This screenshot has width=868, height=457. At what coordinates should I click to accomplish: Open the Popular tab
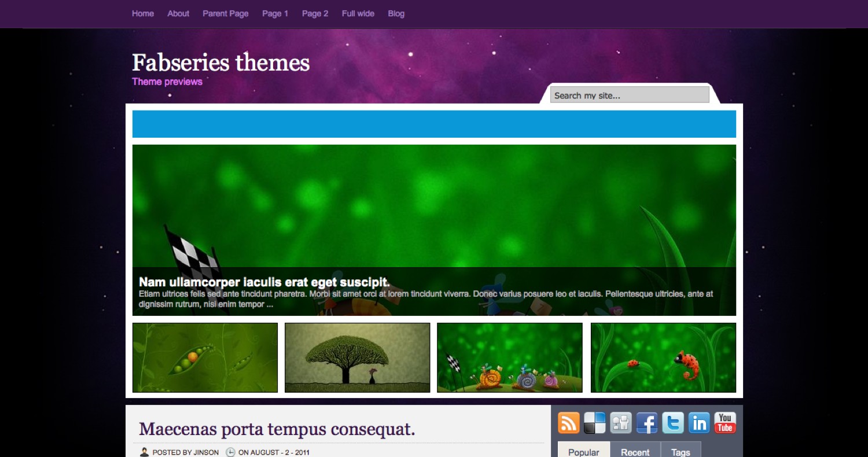(583, 452)
